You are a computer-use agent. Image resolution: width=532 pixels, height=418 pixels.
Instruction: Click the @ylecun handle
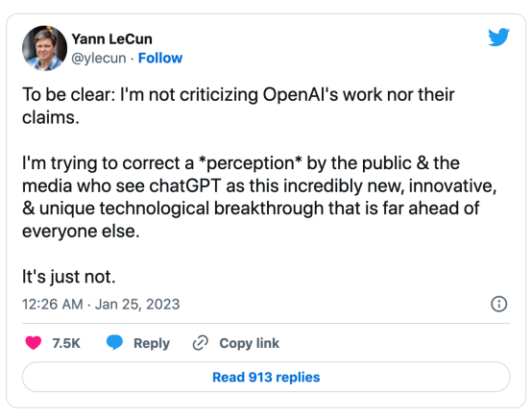point(99,58)
